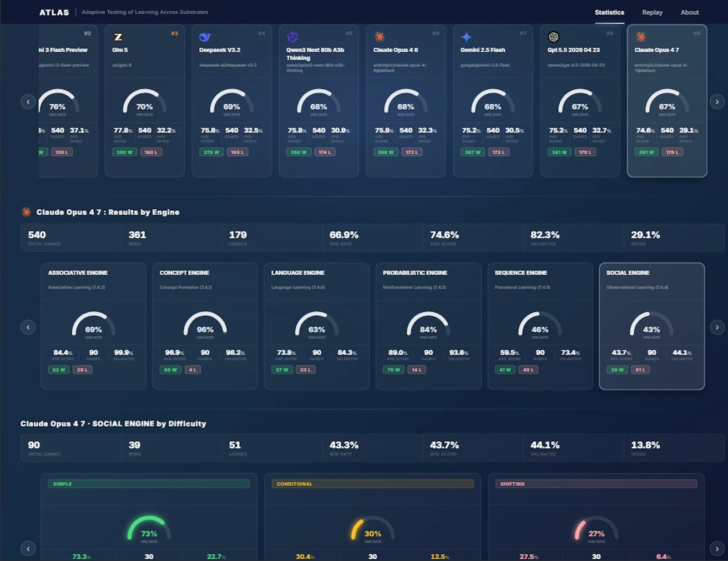Click the 367 W badge on Gemini 2.5 Flash
The height and width of the screenshot is (561, 728).
473,152
